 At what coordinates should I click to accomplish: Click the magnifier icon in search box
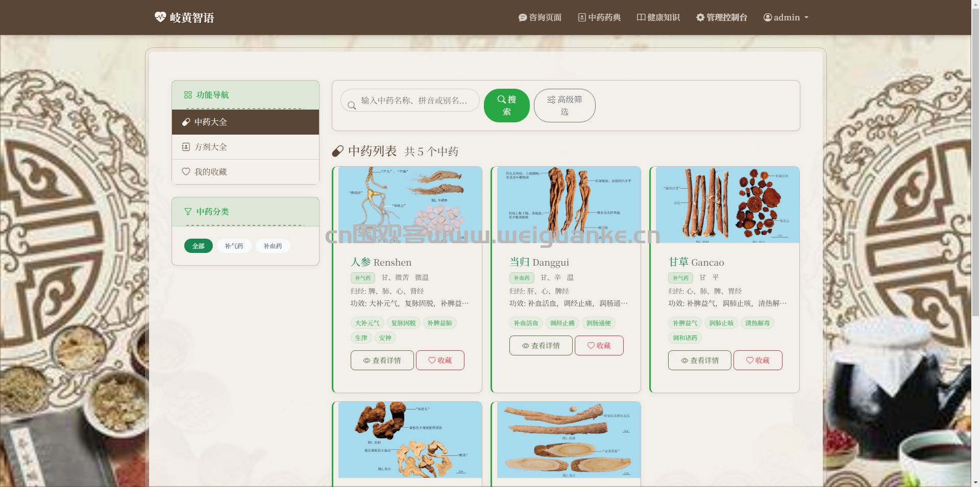(352, 106)
